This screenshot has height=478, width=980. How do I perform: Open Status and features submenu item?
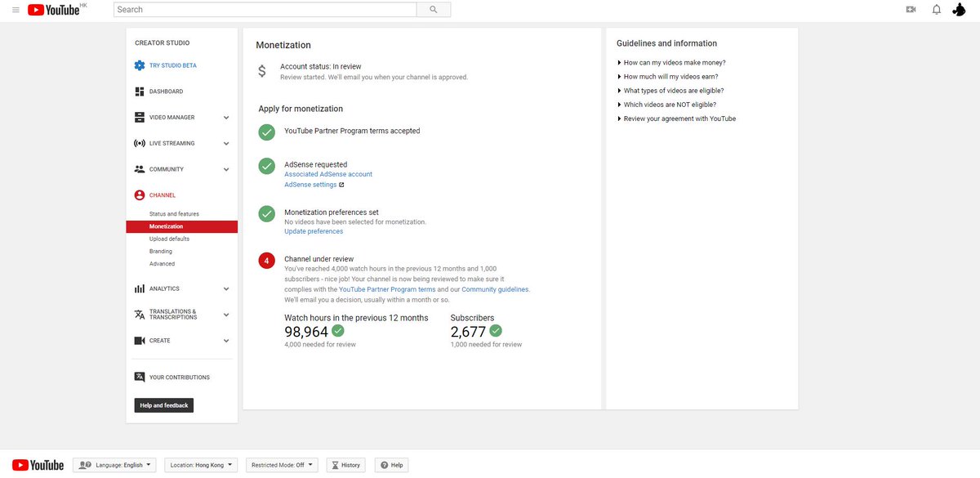[x=174, y=214]
